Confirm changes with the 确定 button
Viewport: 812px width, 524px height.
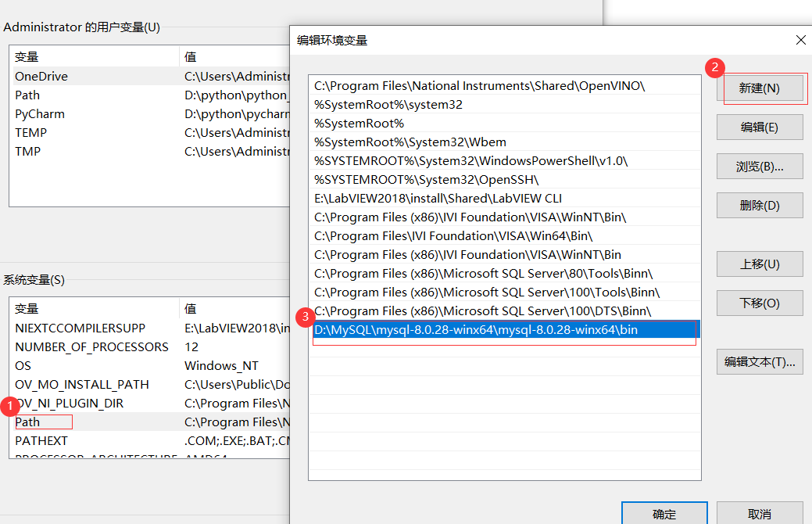point(664,514)
